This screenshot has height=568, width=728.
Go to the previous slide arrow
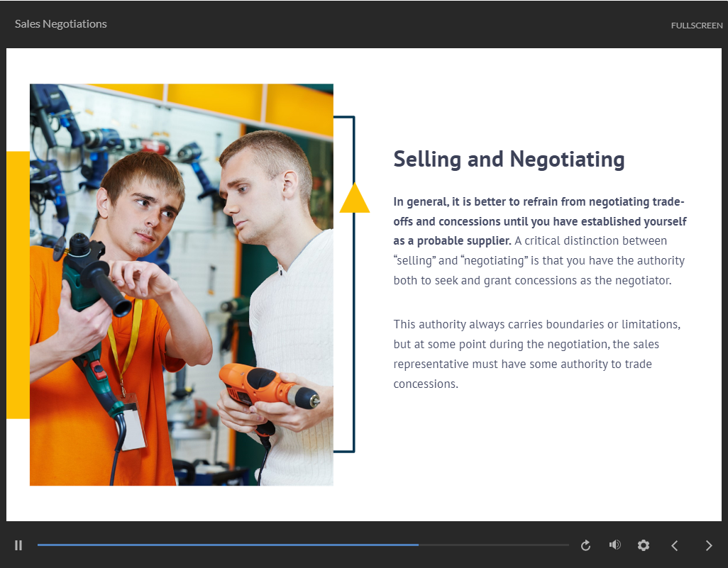click(675, 545)
